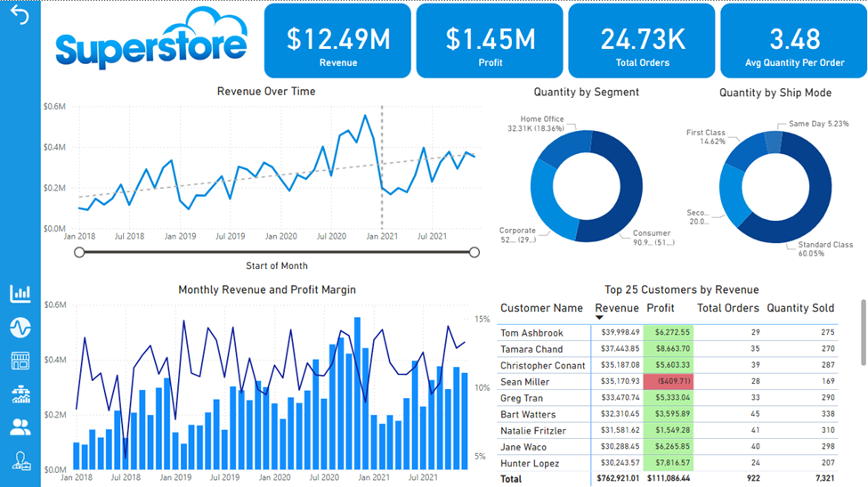
Task: Click the Profit column header
Action: [661, 308]
